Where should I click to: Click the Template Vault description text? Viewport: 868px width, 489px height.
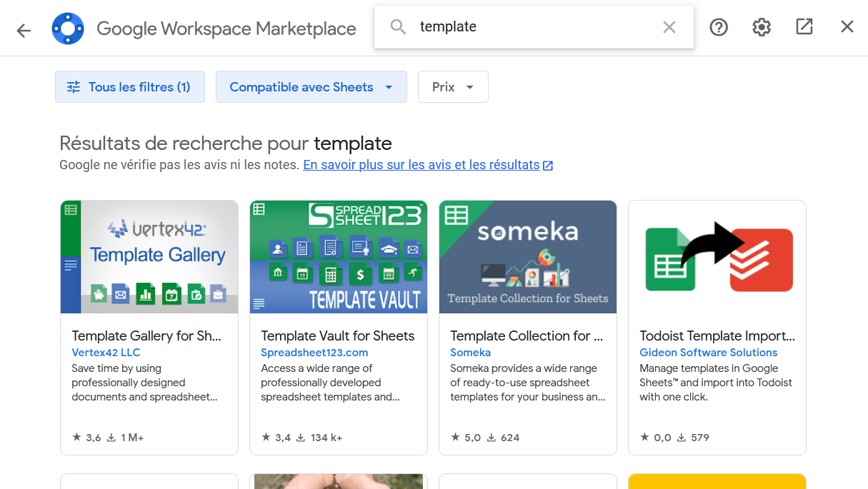331,383
